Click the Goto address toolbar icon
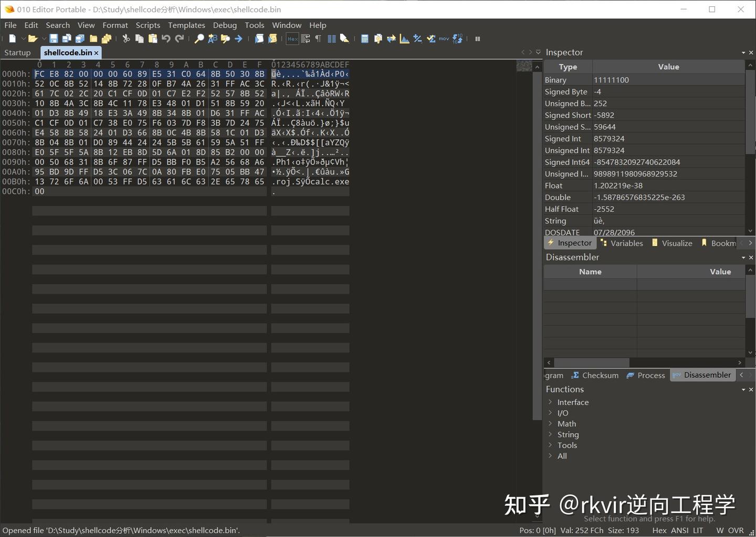Viewport: 756px width, 537px height. (x=238, y=38)
